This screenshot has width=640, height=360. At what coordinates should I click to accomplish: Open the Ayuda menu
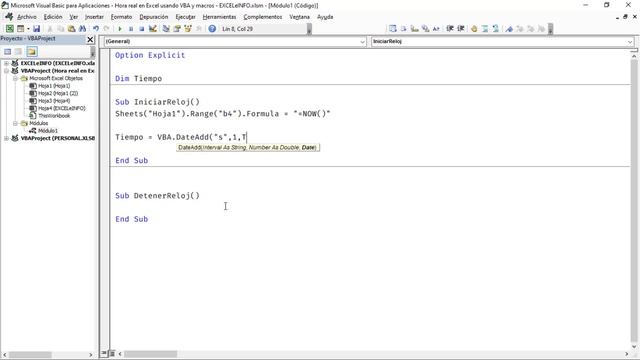tap(325, 17)
